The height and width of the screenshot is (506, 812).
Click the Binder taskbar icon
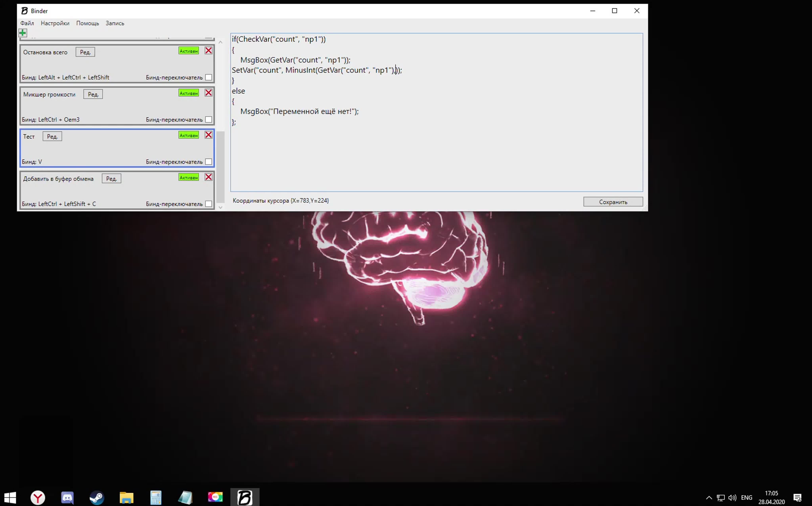pyautogui.click(x=245, y=497)
